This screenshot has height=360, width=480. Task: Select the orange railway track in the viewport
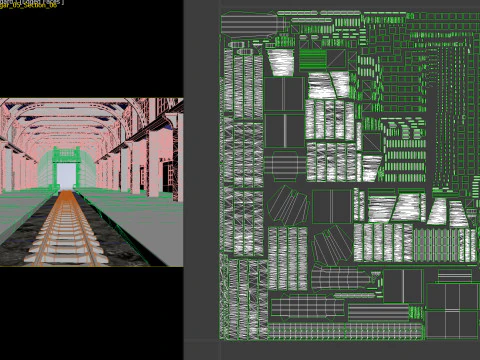click(x=66, y=229)
